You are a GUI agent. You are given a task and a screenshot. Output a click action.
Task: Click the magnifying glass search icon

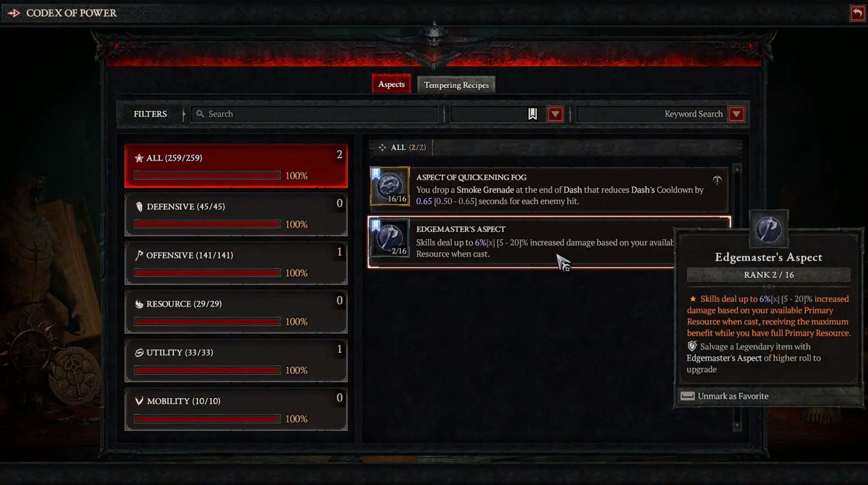[200, 114]
